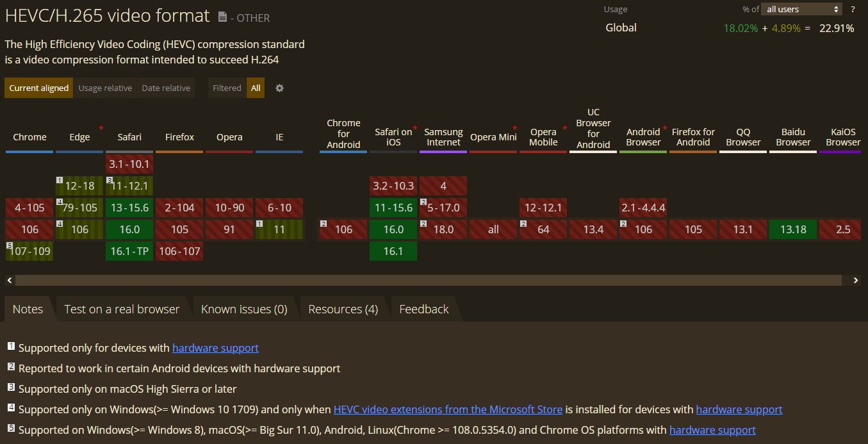Click Safari on iOS column header
This screenshot has width=868, height=444.
coord(393,137)
